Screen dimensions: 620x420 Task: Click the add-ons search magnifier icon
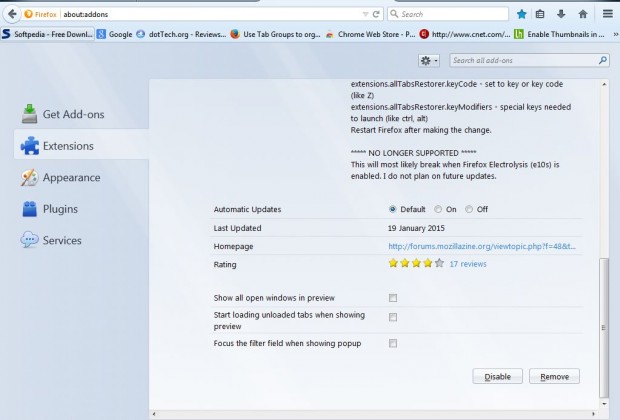(x=603, y=60)
